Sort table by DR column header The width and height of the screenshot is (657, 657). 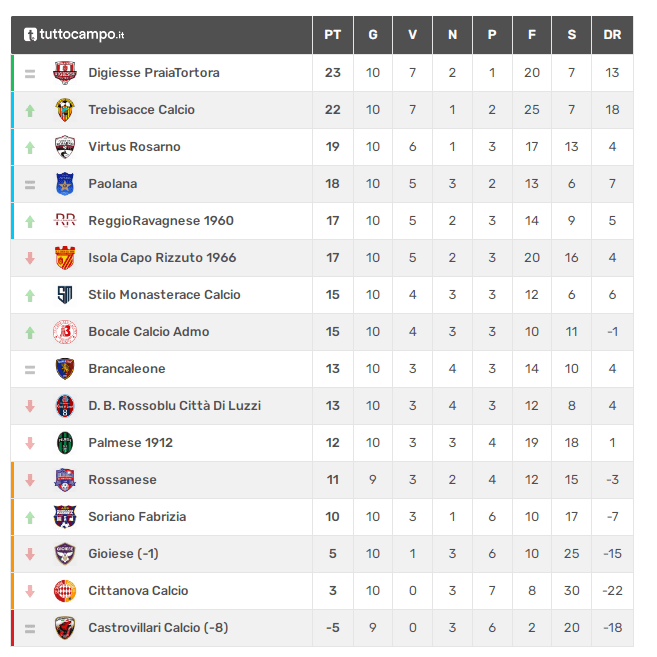(612, 35)
